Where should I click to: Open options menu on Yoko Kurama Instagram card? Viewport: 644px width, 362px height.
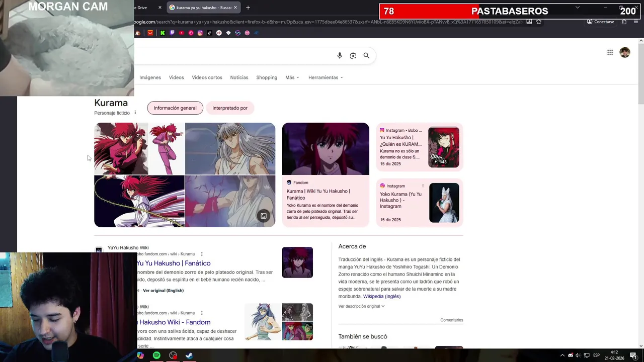pos(423,186)
